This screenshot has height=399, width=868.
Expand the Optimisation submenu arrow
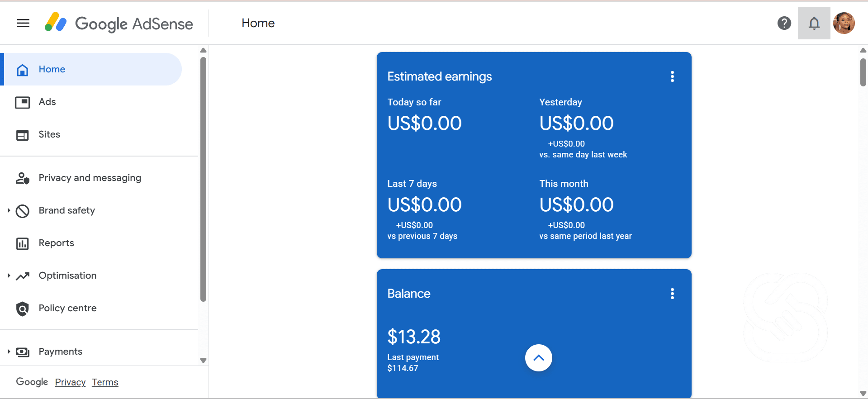coord(9,275)
